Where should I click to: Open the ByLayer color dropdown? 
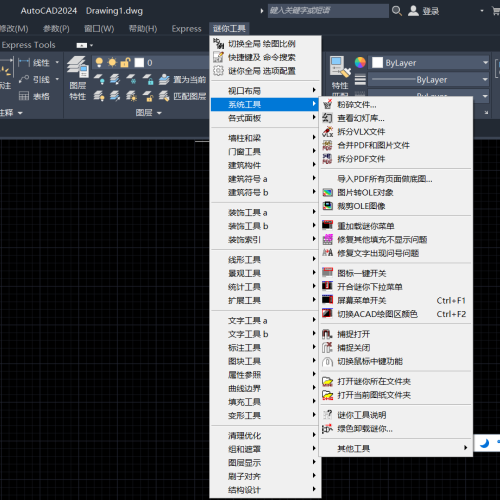[x=429, y=63]
